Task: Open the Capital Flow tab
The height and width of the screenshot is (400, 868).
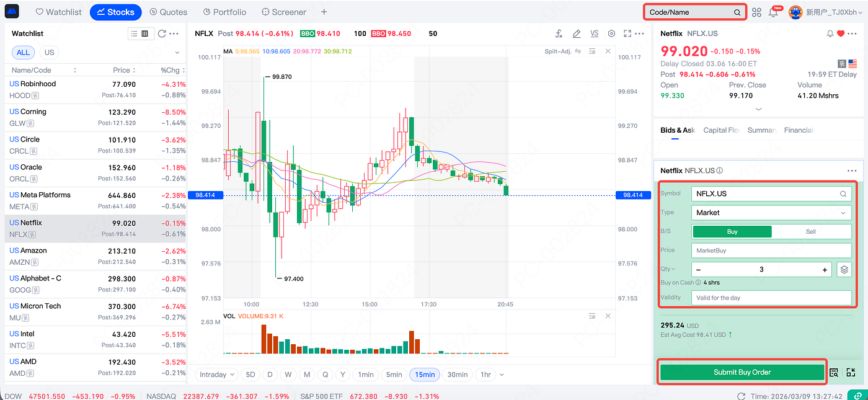Action: (721, 130)
